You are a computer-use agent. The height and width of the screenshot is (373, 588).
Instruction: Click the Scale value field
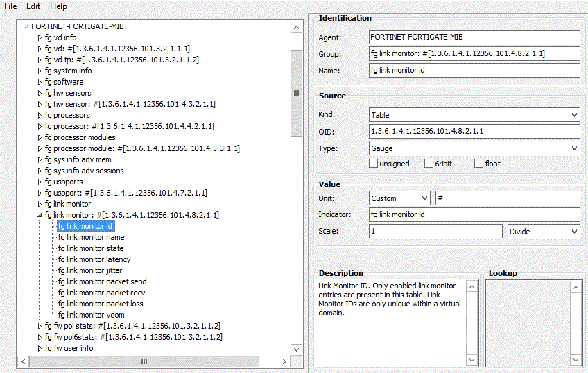pos(435,232)
